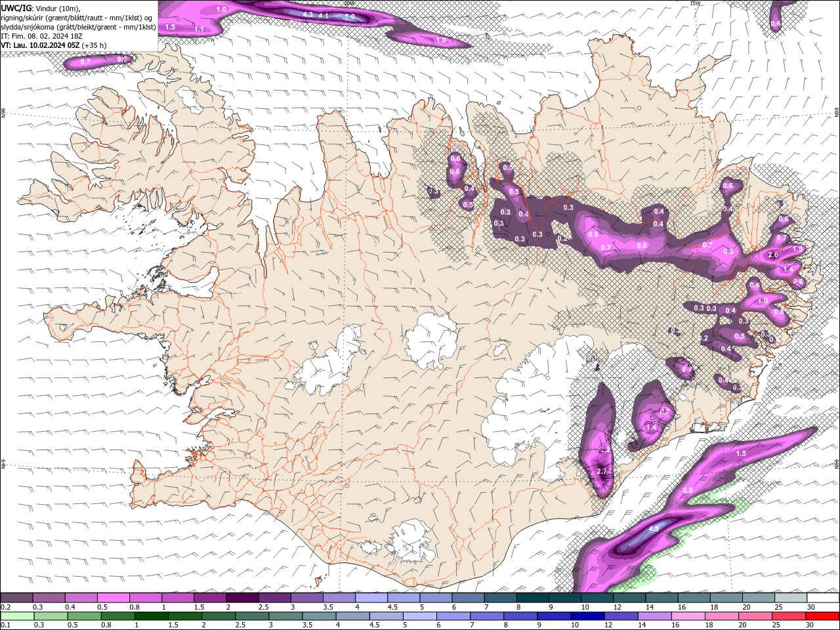Click the pale grey 25 snow legend swatch
The width and height of the screenshot is (840, 630).
pyautogui.click(x=790, y=598)
